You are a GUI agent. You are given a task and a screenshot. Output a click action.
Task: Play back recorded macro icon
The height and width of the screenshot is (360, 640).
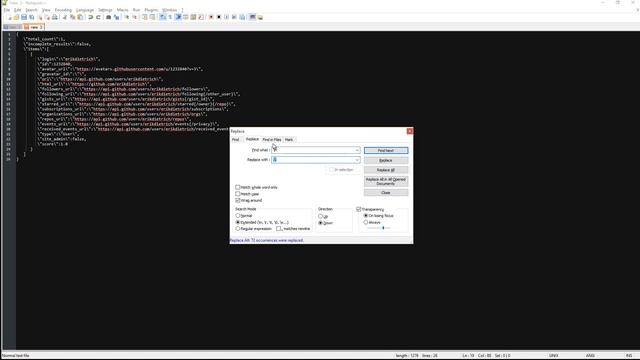[x=227, y=17]
